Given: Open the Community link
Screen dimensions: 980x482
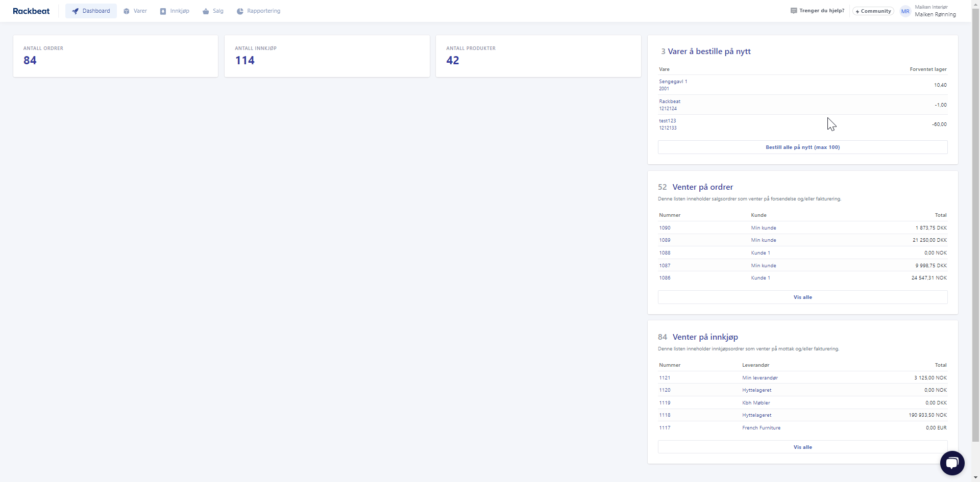Looking at the screenshot, I should click(873, 11).
